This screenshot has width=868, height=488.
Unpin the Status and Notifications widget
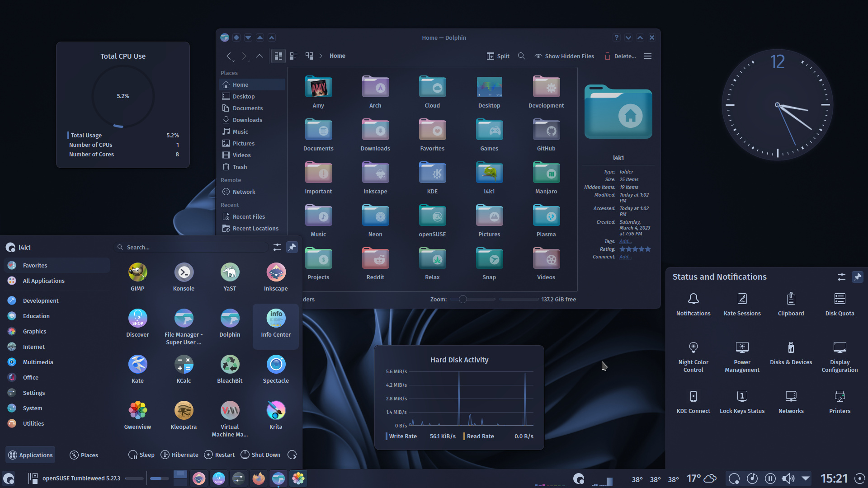click(858, 277)
